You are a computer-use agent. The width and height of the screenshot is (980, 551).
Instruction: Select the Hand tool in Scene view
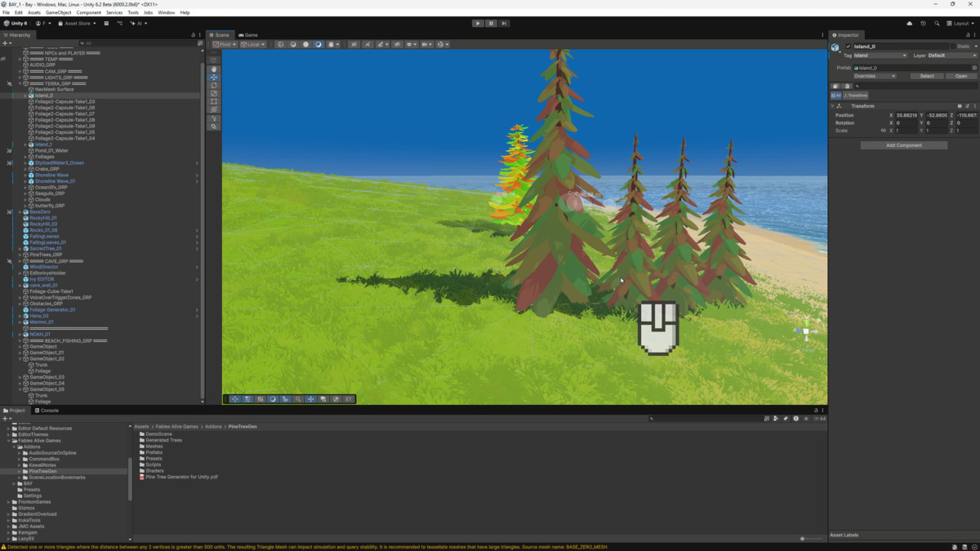point(214,69)
